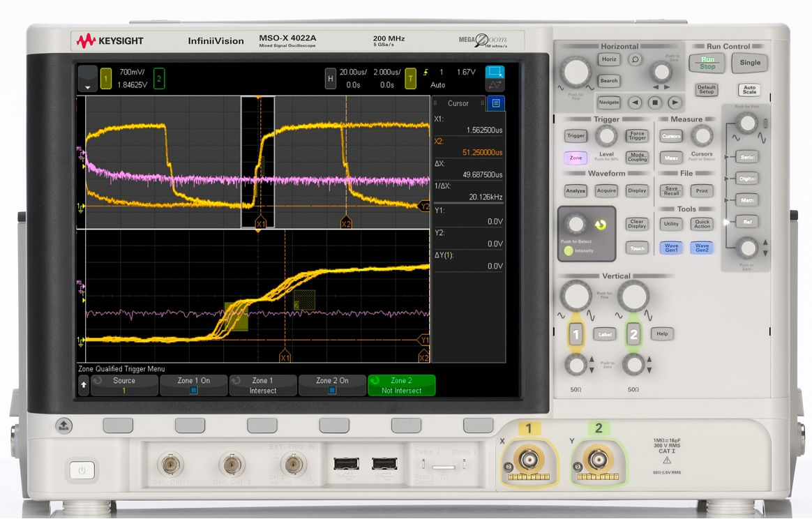Go up from the Zone trigger menu
This screenshot has width=812, height=519.
click(x=84, y=385)
